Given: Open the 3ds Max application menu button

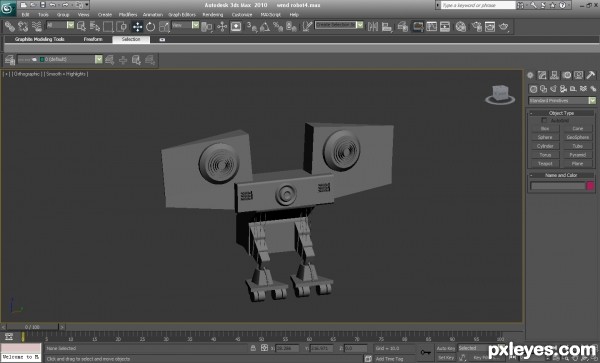Looking at the screenshot, I should point(8,8).
